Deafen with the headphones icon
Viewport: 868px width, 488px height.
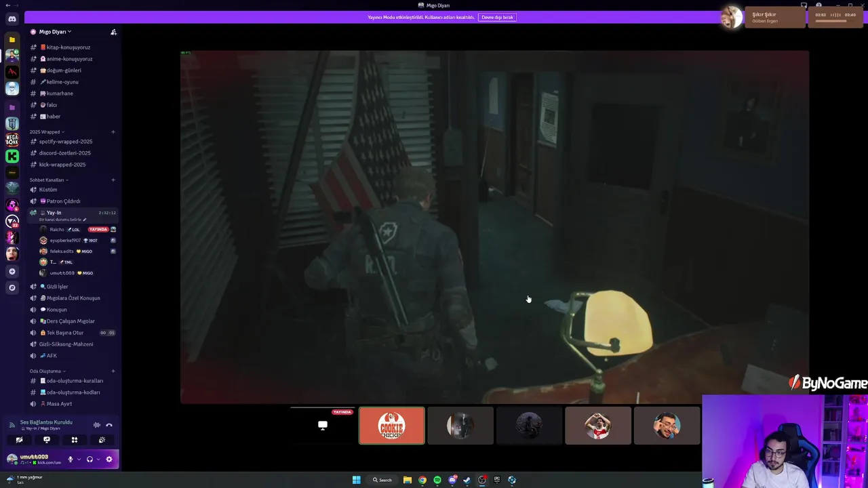90,459
